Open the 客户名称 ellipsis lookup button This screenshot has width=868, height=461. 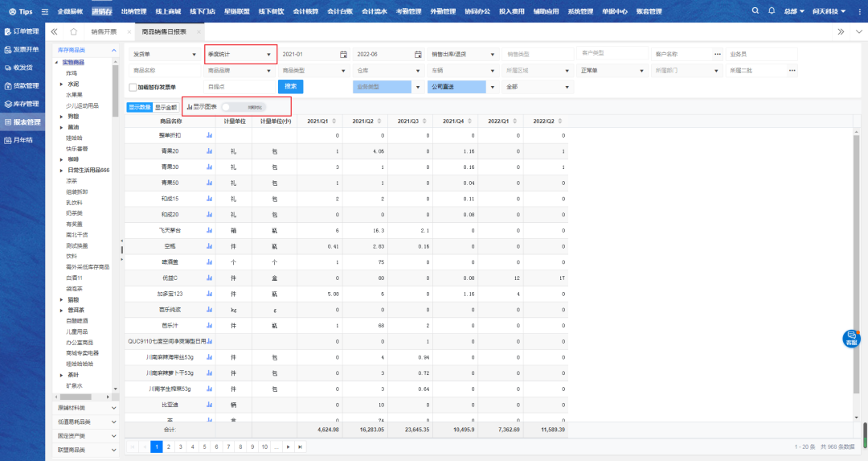717,54
